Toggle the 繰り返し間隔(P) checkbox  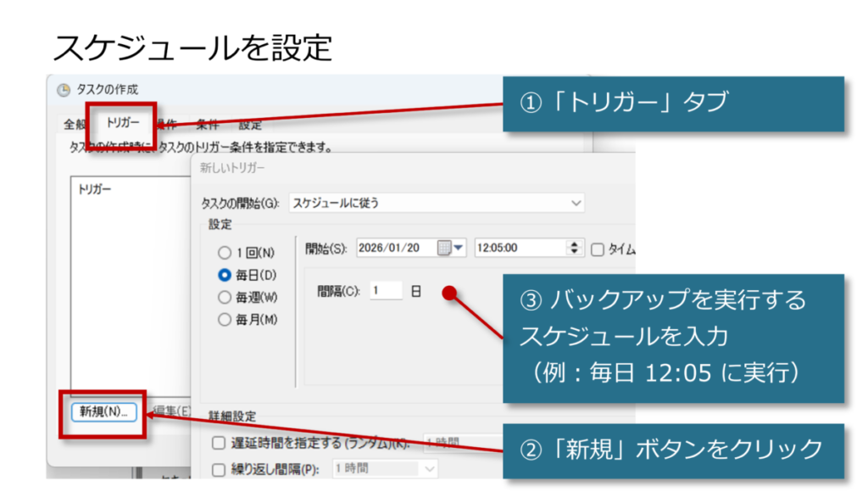tap(219, 468)
